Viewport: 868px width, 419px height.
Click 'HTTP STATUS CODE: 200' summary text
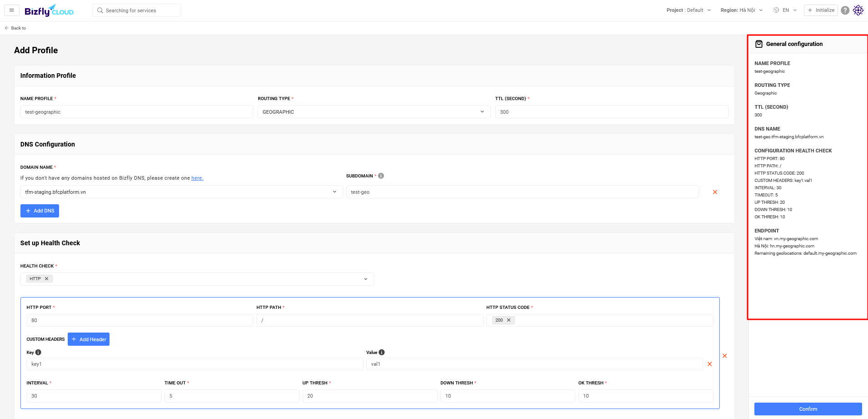779,173
